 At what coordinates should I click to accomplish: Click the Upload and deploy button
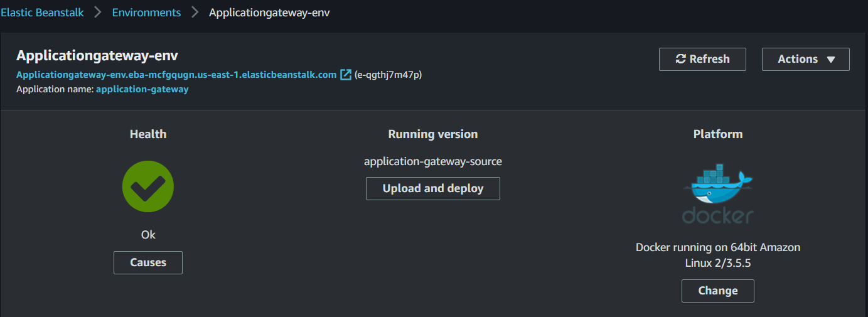point(433,188)
